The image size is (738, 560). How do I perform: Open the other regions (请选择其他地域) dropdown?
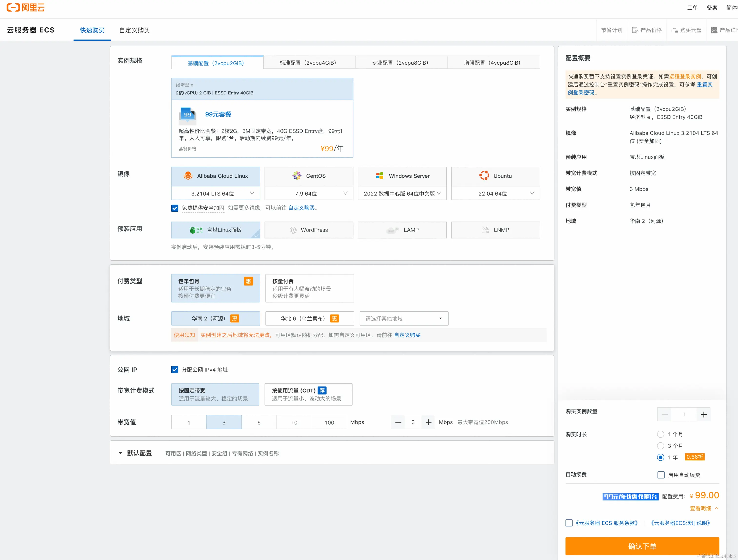pos(404,318)
